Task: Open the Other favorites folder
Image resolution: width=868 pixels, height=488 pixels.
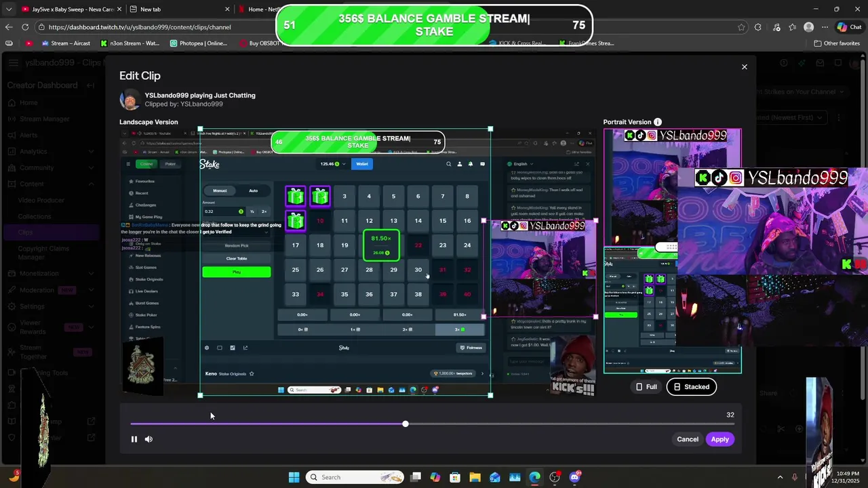Action: pyautogui.click(x=837, y=43)
